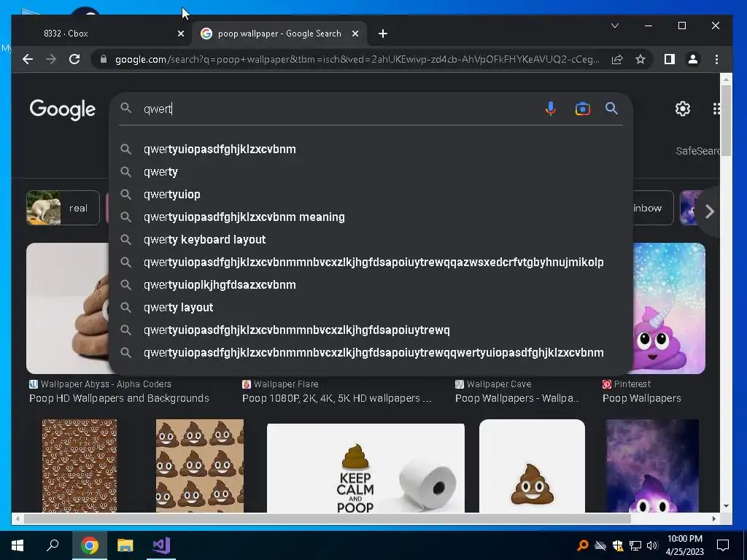Choose the qwerty suggestion
747x560 pixels.
[371, 172]
